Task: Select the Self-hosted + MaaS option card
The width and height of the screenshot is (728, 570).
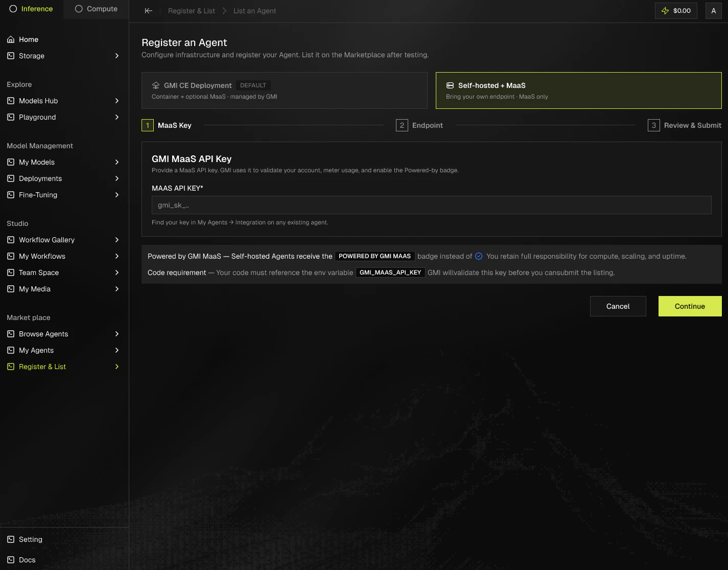Action: (x=579, y=90)
